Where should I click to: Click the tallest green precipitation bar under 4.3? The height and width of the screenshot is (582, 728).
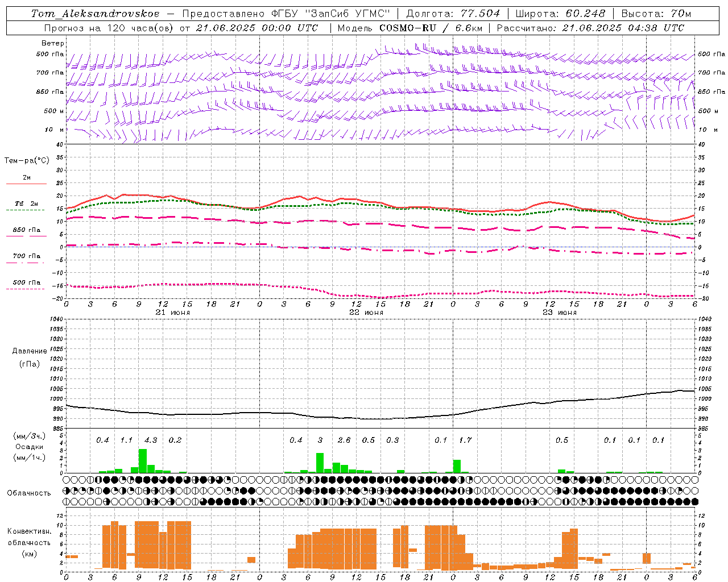click(x=143, y=461)
